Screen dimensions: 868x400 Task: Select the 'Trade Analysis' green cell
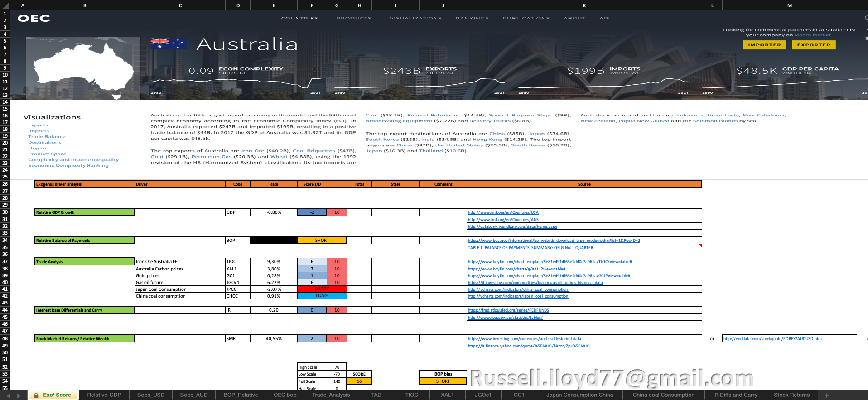click(85, 261)
